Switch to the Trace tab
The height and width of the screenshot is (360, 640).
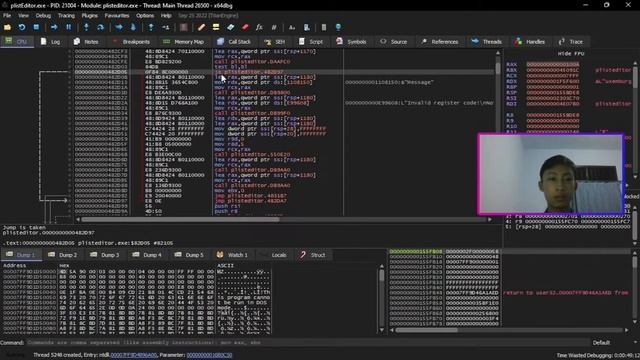571,42
